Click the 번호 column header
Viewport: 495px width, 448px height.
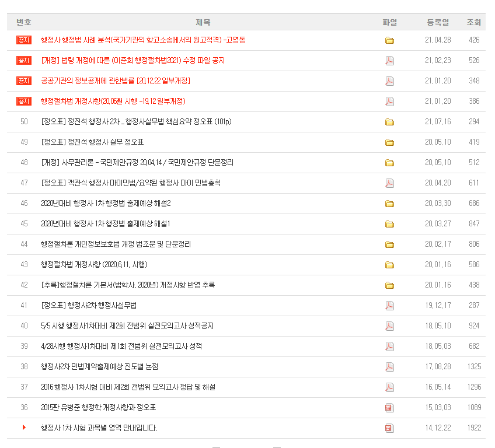click(x=24, y=22)
